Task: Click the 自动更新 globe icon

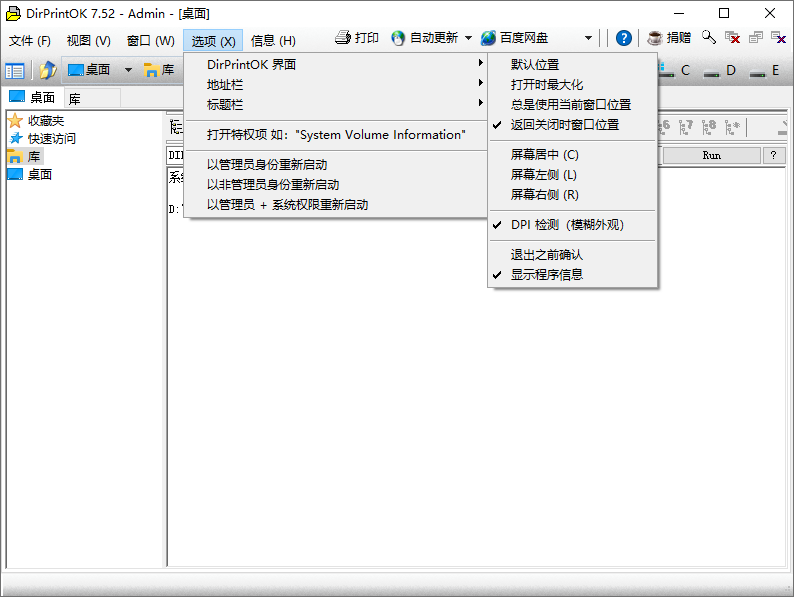Action: [x=398, y=38]
